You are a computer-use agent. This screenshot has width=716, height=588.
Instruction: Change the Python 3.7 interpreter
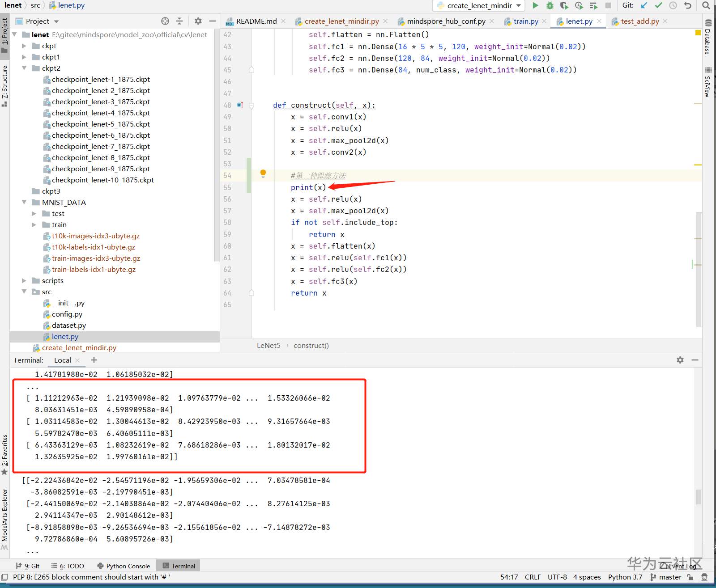[625, 577]
